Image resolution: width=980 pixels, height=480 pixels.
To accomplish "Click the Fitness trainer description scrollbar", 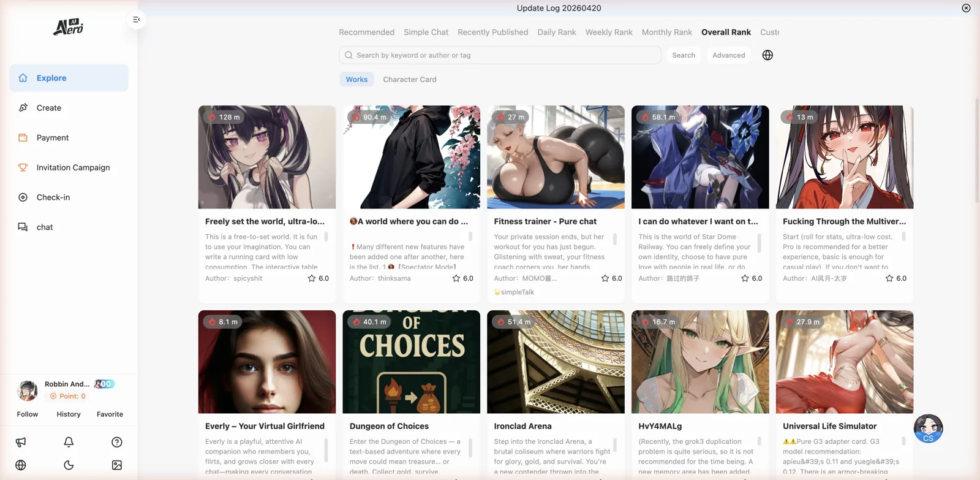I will point(615,239).
